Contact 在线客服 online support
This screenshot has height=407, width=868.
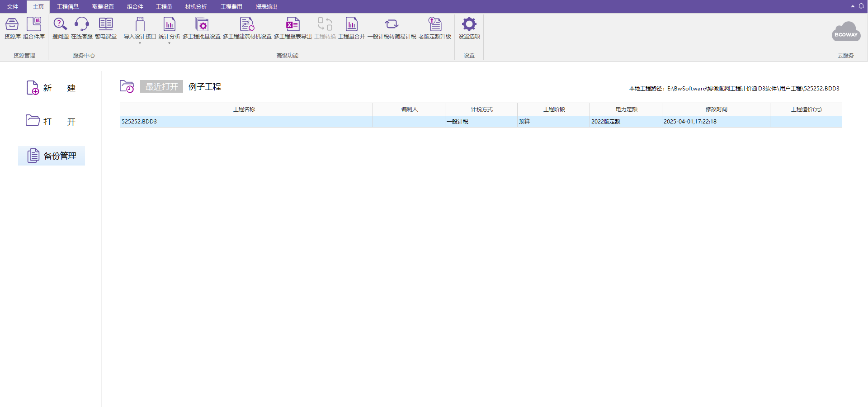(x=82, y=28)
